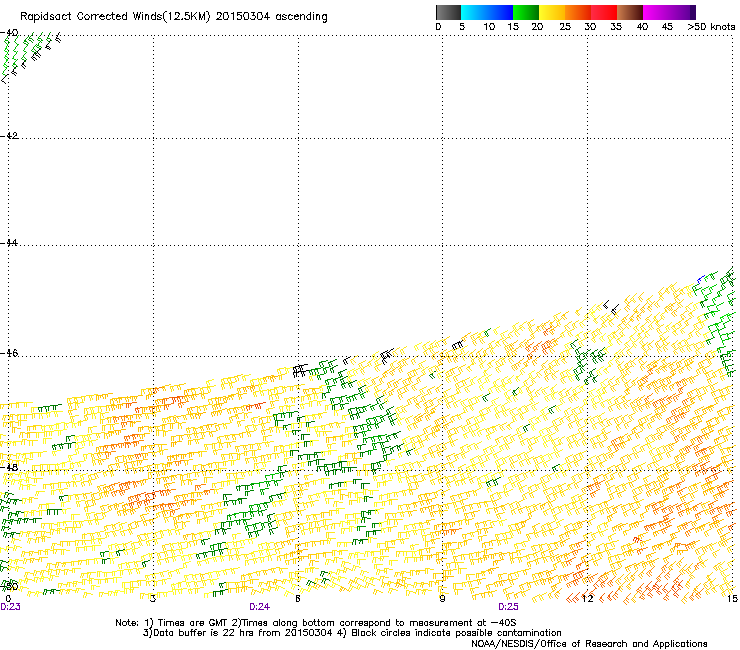Click the yellow 20-25 knots legend segment
The height and width of the screenshot is (650, 740).
pyautogui.click(x=552, y=12)
